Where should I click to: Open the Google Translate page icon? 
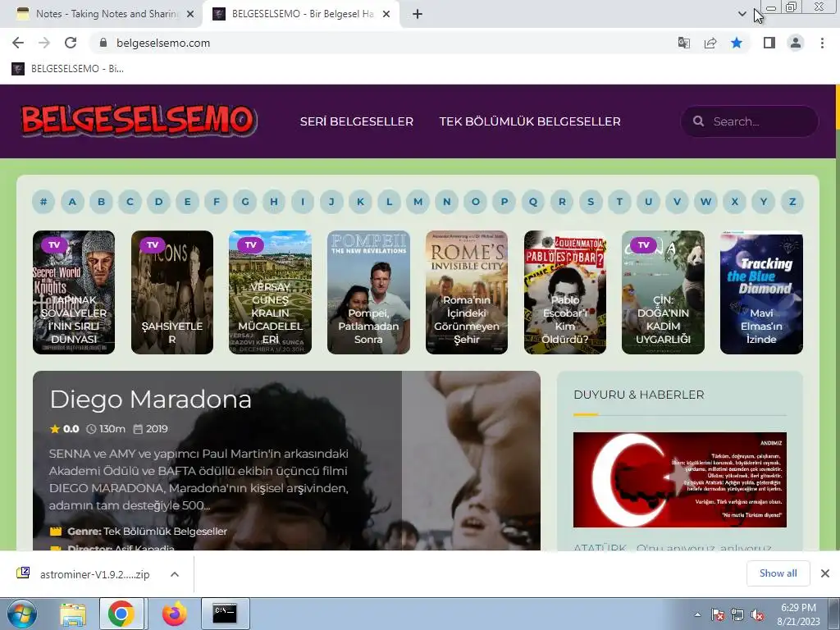coord(683,43)
